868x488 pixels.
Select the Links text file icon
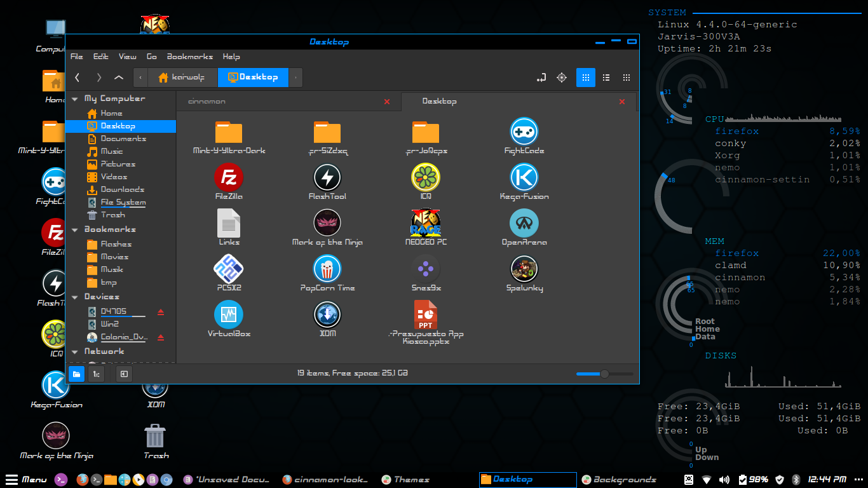pyautogui.click(x=229, y=223)
